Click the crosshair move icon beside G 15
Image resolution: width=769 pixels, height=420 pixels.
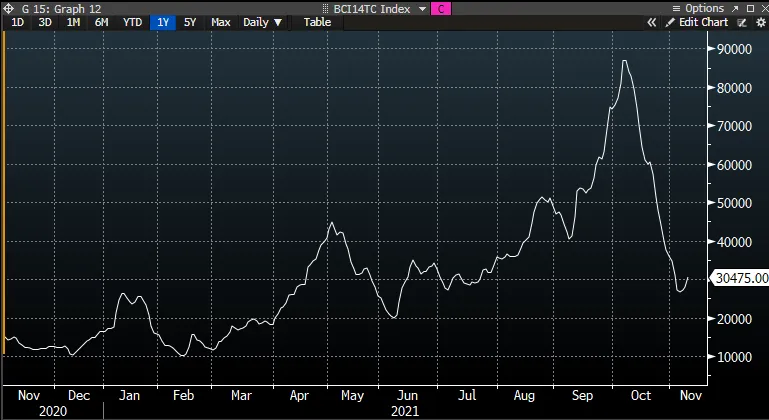click(x=9, y=8)
